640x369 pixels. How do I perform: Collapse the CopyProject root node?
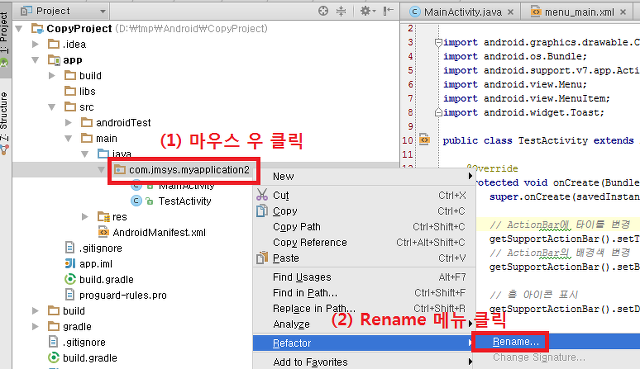pos(19,29)
